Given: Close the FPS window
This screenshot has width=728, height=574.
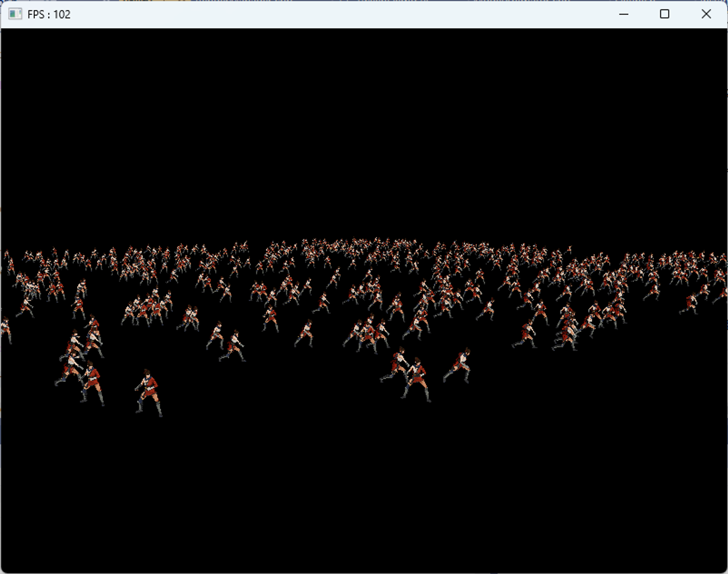Looking at the screenshot, I should click(x=706, y=14).
